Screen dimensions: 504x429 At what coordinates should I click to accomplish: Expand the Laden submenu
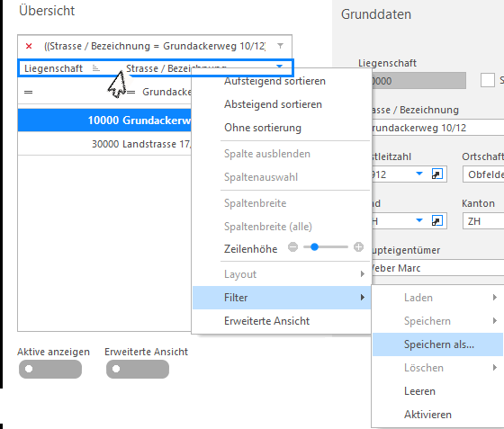click(x=437, y=298)
